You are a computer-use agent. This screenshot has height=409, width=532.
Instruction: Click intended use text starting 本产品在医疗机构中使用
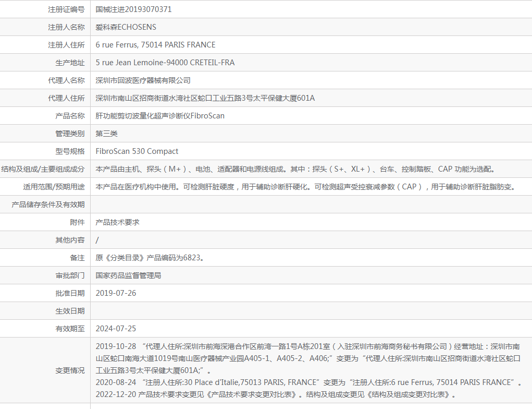tap(306, 186)
